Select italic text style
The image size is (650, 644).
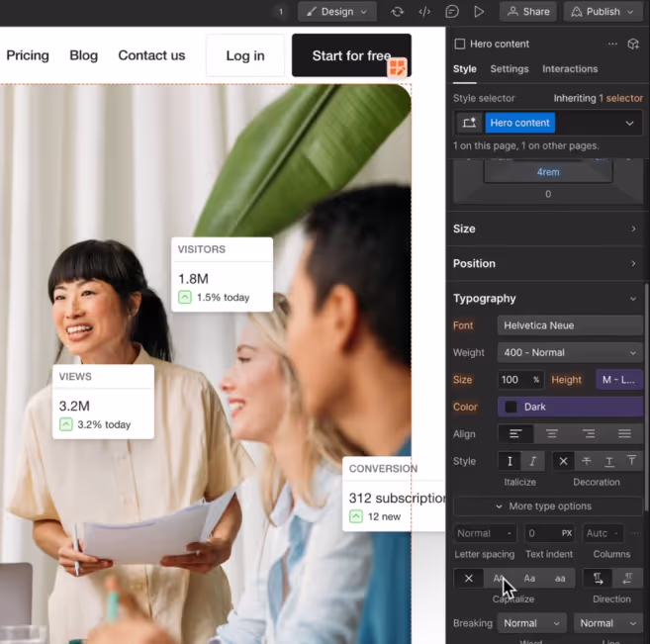click(533, 461)
